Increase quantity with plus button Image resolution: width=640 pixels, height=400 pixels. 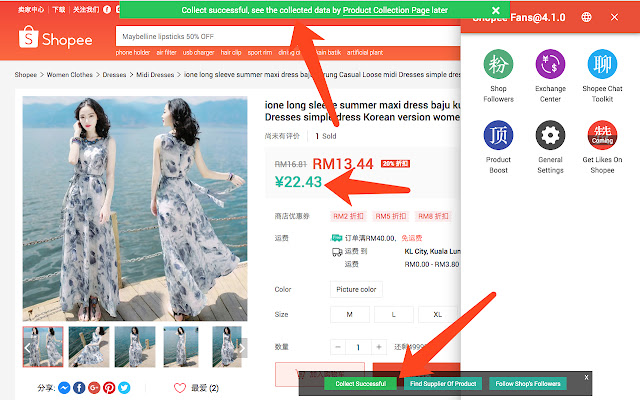[379, 347]
